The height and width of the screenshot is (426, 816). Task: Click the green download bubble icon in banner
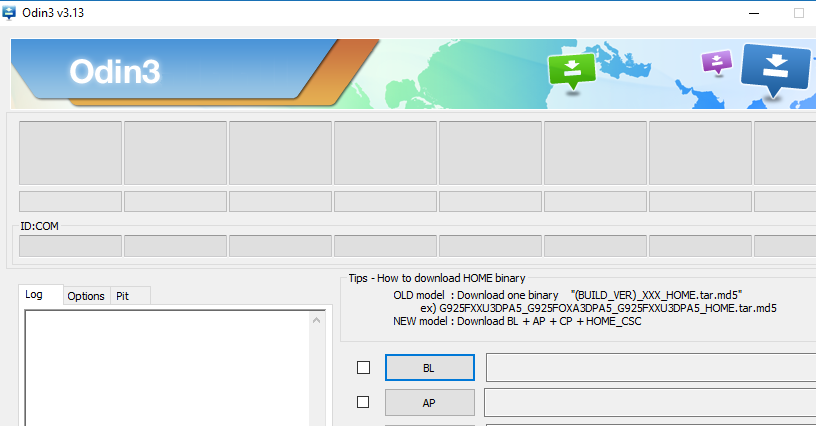572,70
